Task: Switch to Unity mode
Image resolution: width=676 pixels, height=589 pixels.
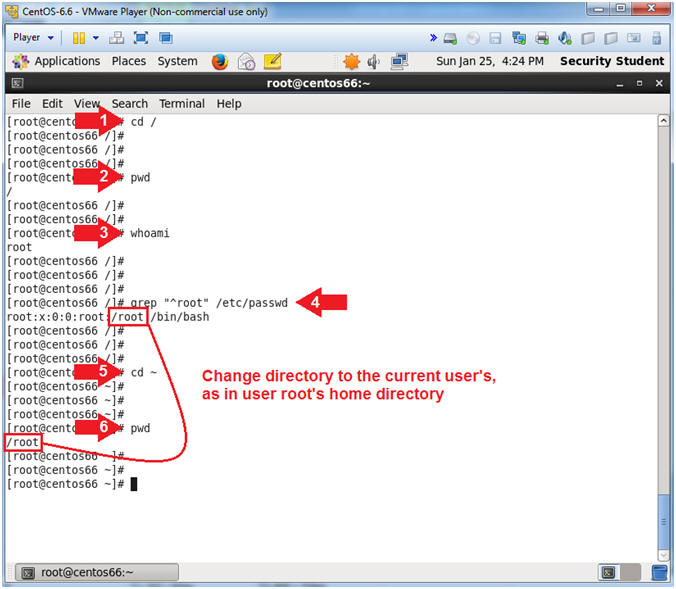Action: pyautogui.click(x=166, y=38)
